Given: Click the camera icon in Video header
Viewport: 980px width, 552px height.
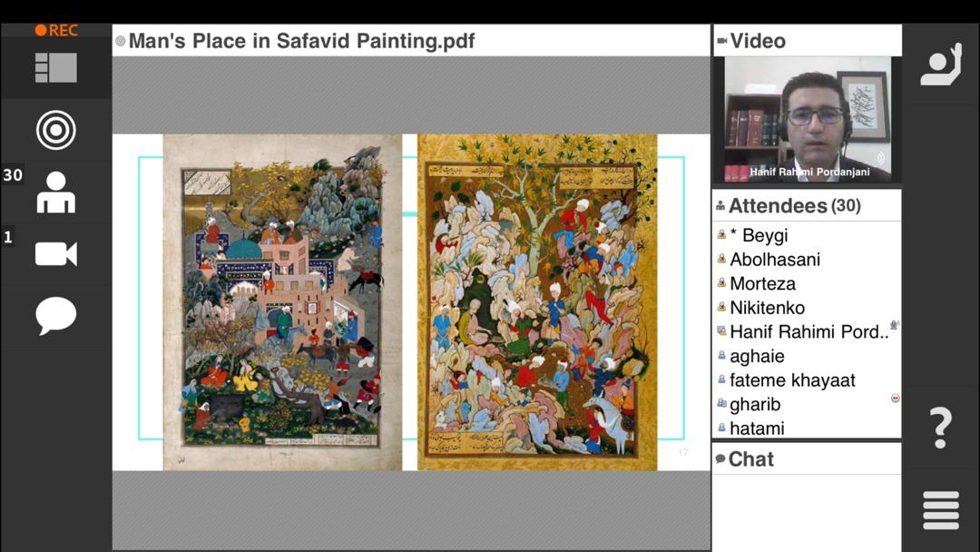Looking at the screenshot, I should click(x=722, y=41).
